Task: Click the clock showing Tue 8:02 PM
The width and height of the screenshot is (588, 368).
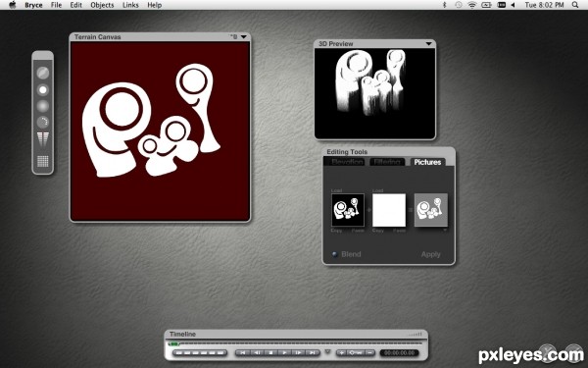Action: (544, 5)
